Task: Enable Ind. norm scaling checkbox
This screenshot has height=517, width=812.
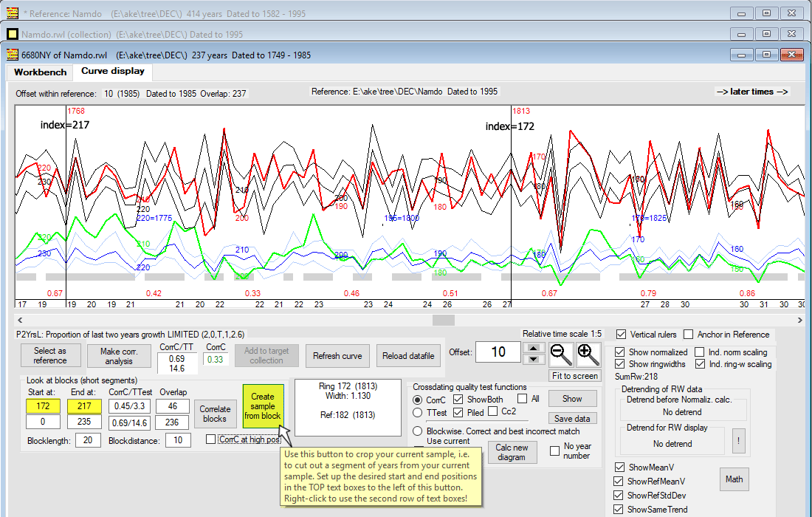Action: [700, 352]
